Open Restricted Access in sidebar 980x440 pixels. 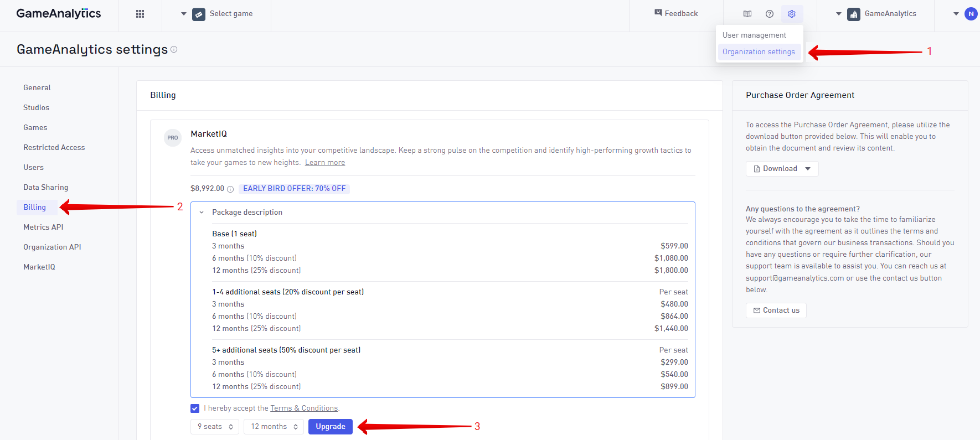tap(54, 147)
